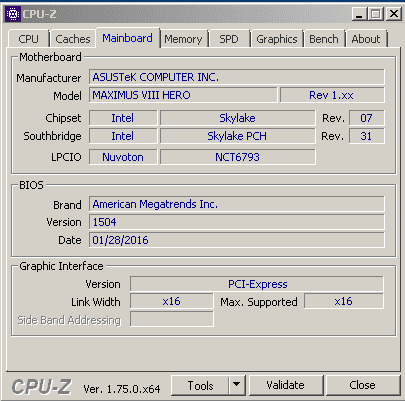
Task: Go to the Bench tab
Action: click(x=324, y=39)
